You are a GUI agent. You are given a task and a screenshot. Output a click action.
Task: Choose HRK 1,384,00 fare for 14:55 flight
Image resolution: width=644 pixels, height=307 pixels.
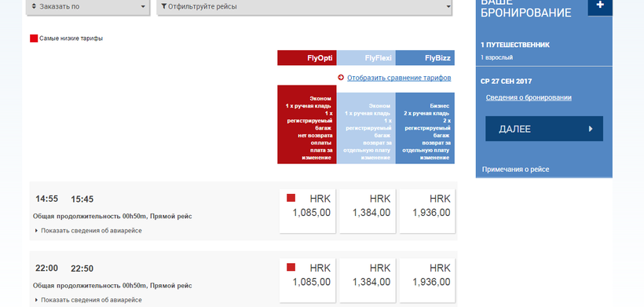point(368,211)
